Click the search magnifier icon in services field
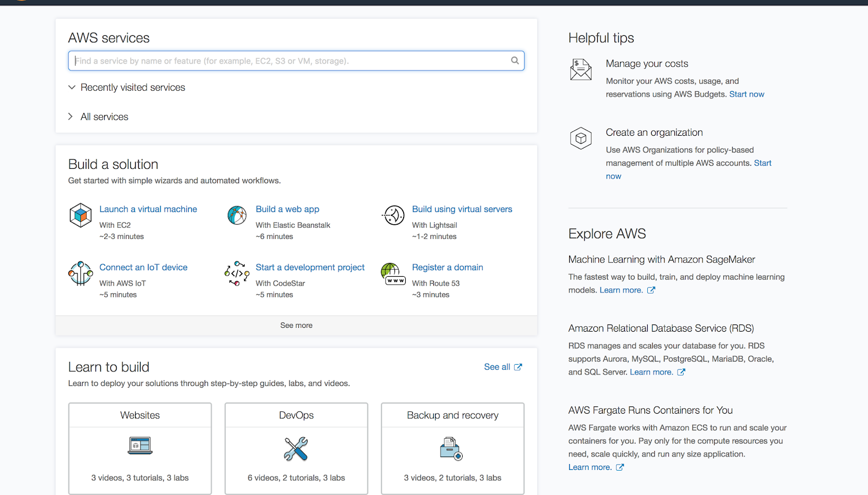The width and height of the screenshot is (868, 495). (x=515, y=60)
